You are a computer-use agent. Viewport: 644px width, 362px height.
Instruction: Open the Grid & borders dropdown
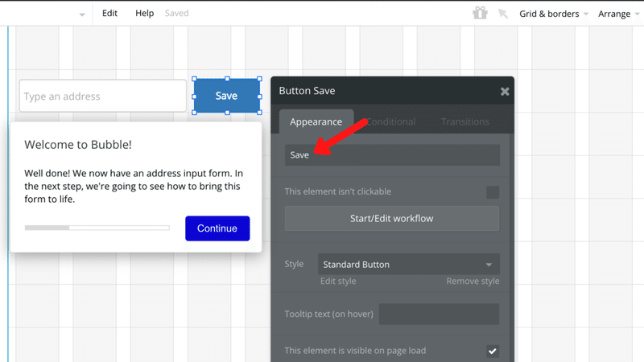point(554,14)
